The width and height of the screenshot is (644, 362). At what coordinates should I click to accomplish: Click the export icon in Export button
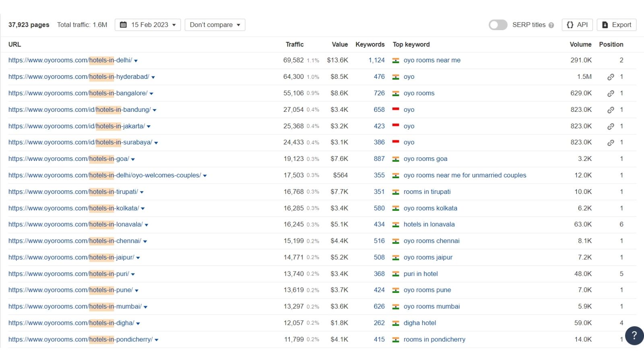pyautogui.click(x=605, y=25)
